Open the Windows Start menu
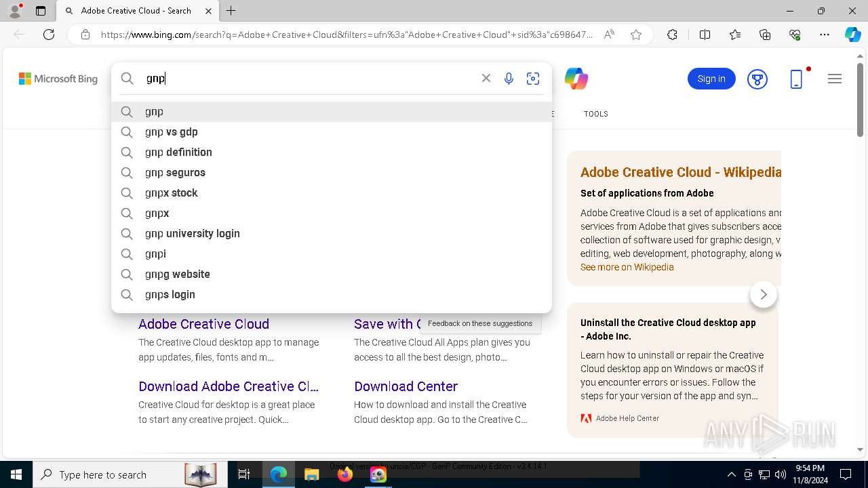Screen dimensions: 868x488 point(16,474)
